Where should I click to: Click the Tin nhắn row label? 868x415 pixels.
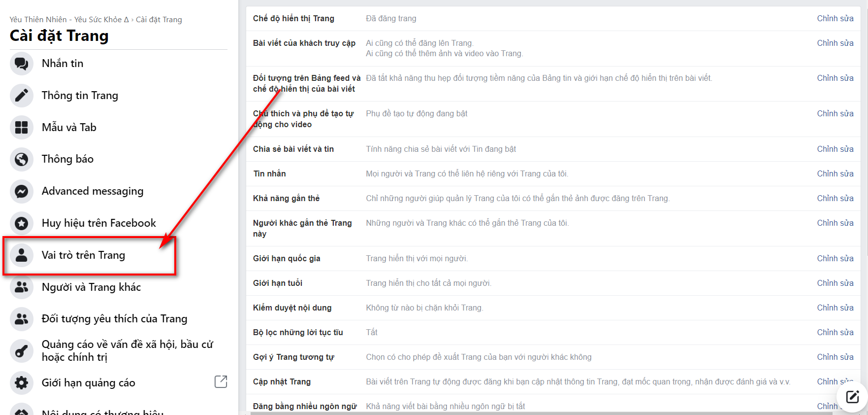click(x=269, y=174)
